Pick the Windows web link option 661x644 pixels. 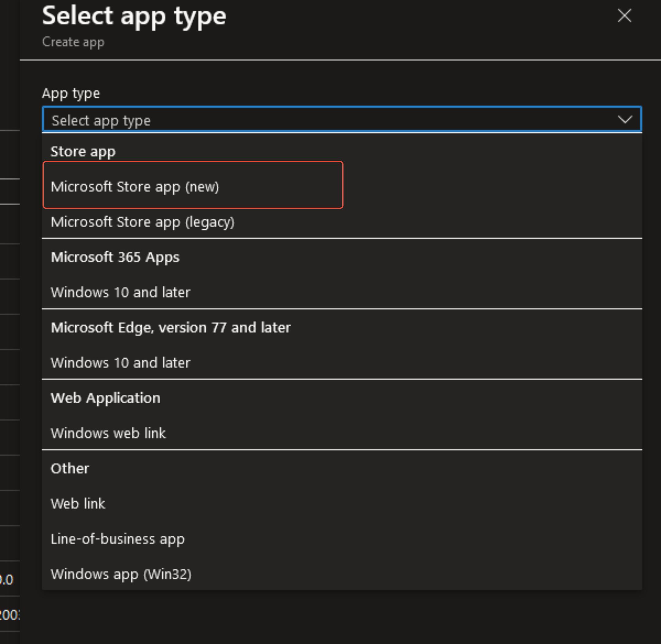point(108,433)
